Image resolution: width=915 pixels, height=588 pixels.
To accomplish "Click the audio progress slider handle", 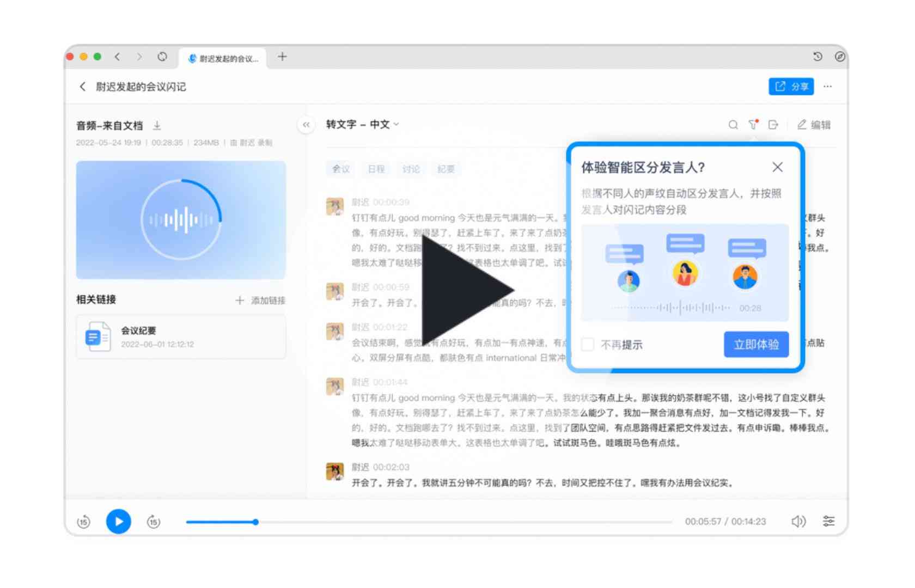I will click(x=255, y=522).
